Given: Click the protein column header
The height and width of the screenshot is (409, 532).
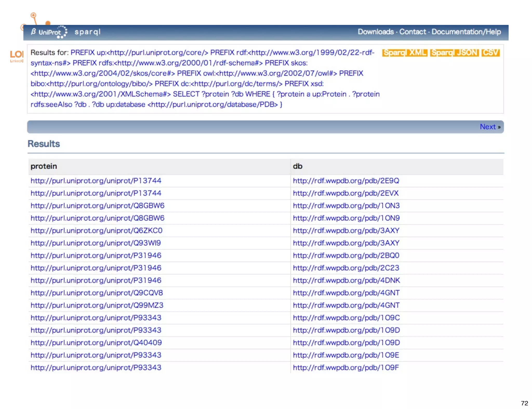Looking at the screenshot, I should (44, 166).
